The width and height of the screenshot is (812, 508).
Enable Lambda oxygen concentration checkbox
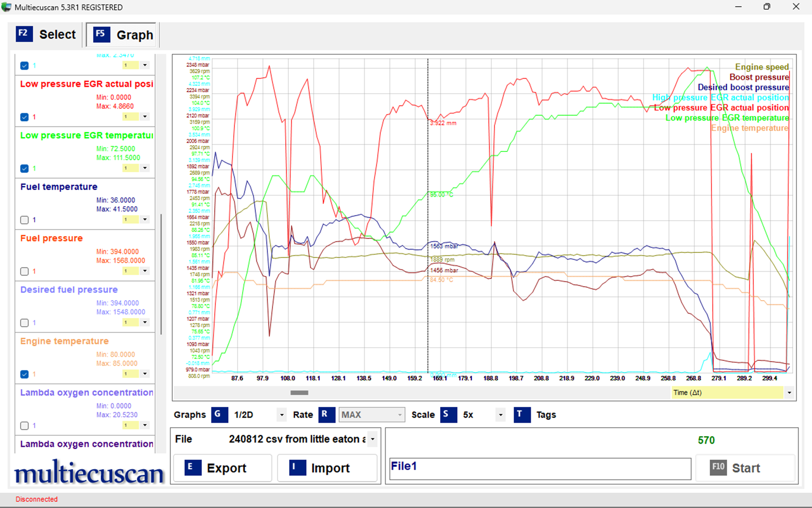[24, 426]
